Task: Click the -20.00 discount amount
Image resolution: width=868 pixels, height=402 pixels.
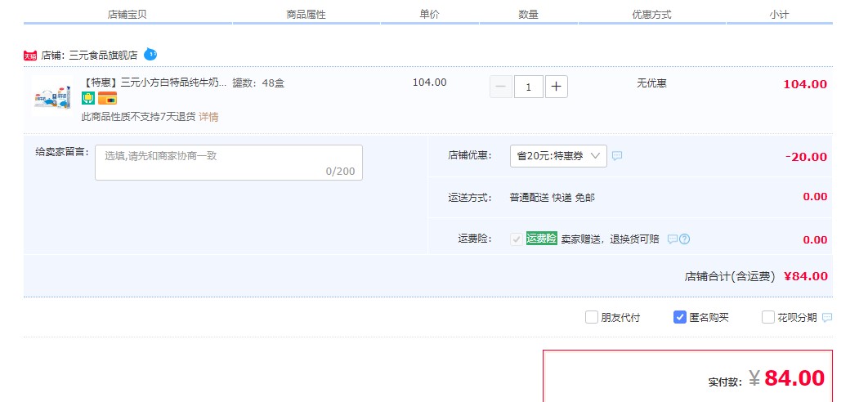Action: 806,157
